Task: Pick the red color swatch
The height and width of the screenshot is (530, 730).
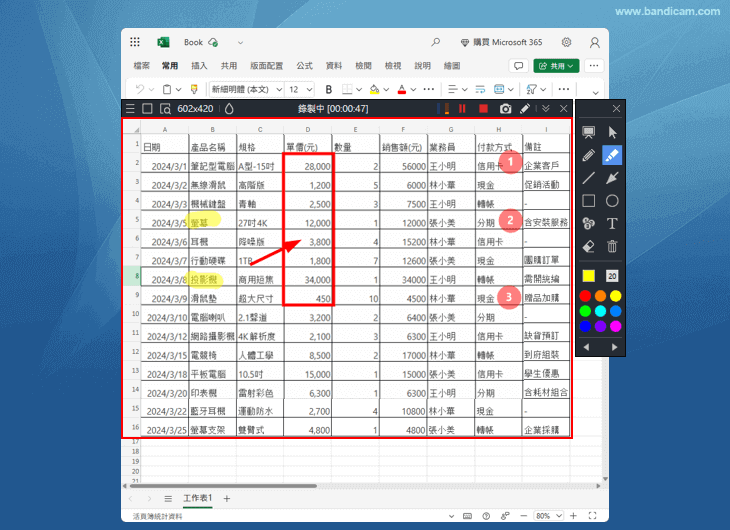Action: click(585, 296)
